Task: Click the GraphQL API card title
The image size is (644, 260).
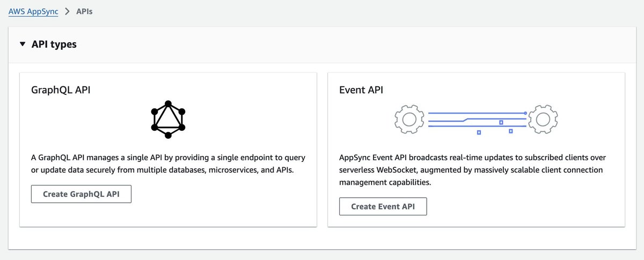Action: click(x=61, y=90)
